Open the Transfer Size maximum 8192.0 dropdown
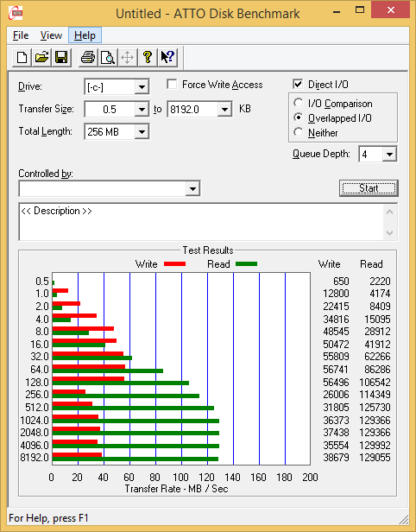Screen dimensions: 416x532 pos(224,109)
